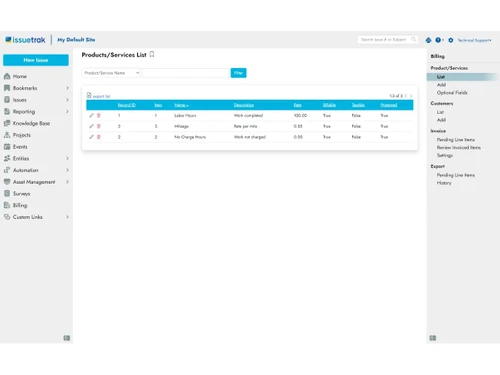Sort by Rate column header

point(297,105)
